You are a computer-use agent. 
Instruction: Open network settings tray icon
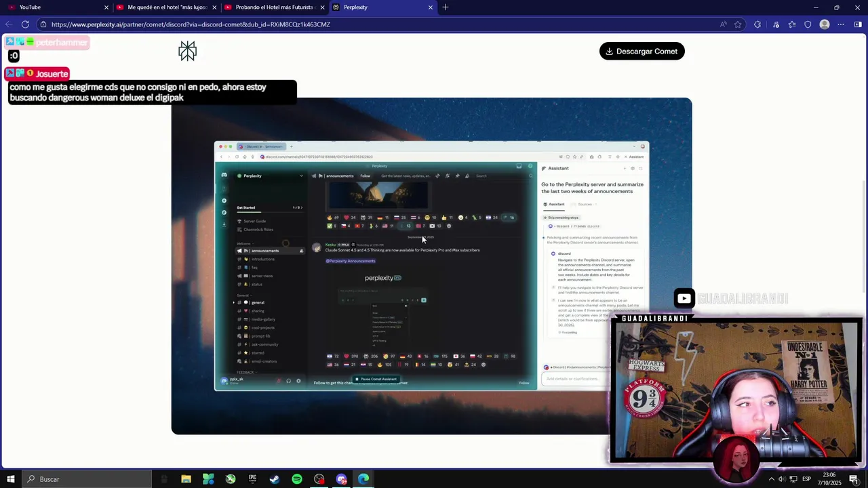793,479
